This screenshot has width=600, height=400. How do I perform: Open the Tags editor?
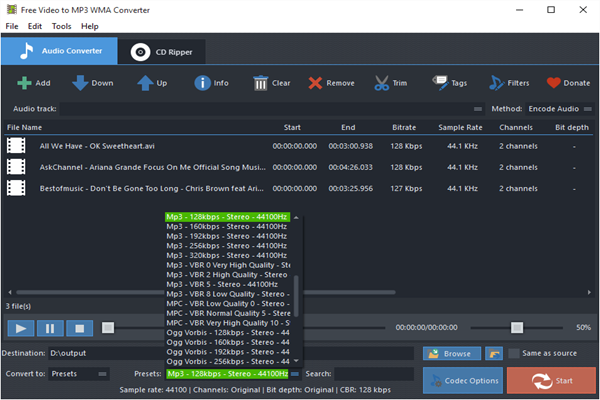(440, 83)
